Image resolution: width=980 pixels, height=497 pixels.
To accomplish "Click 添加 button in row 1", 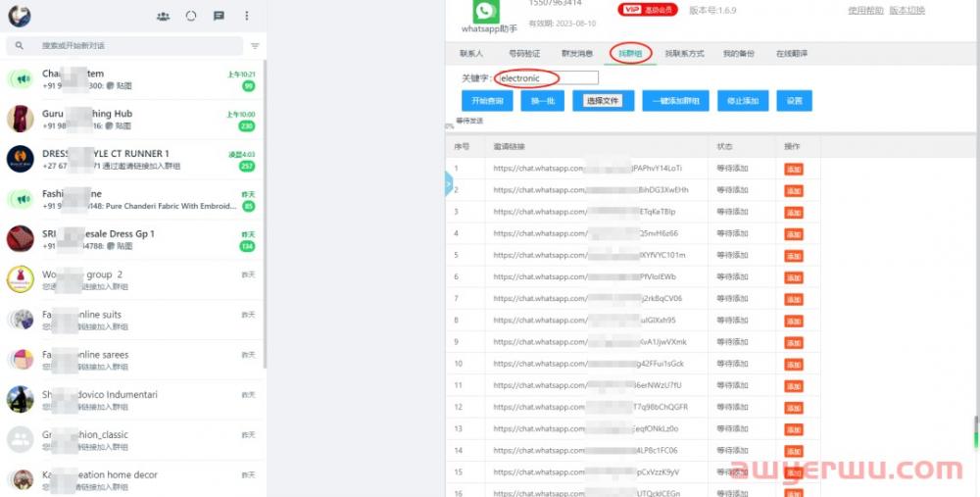I will pos(794,169).
